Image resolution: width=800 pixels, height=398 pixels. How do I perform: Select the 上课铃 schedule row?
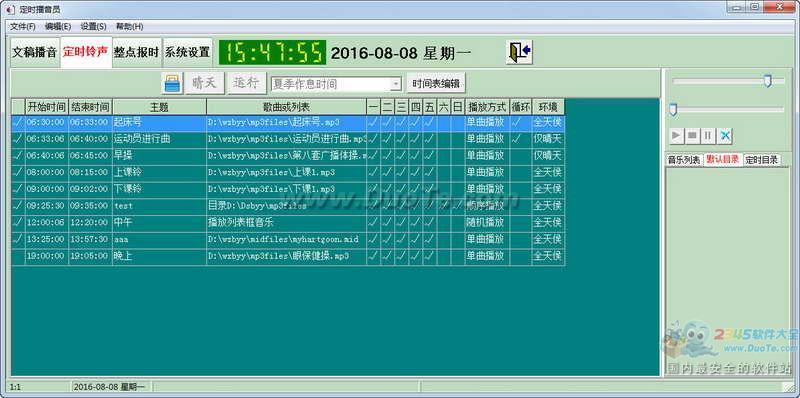click(x=288, y=172)
